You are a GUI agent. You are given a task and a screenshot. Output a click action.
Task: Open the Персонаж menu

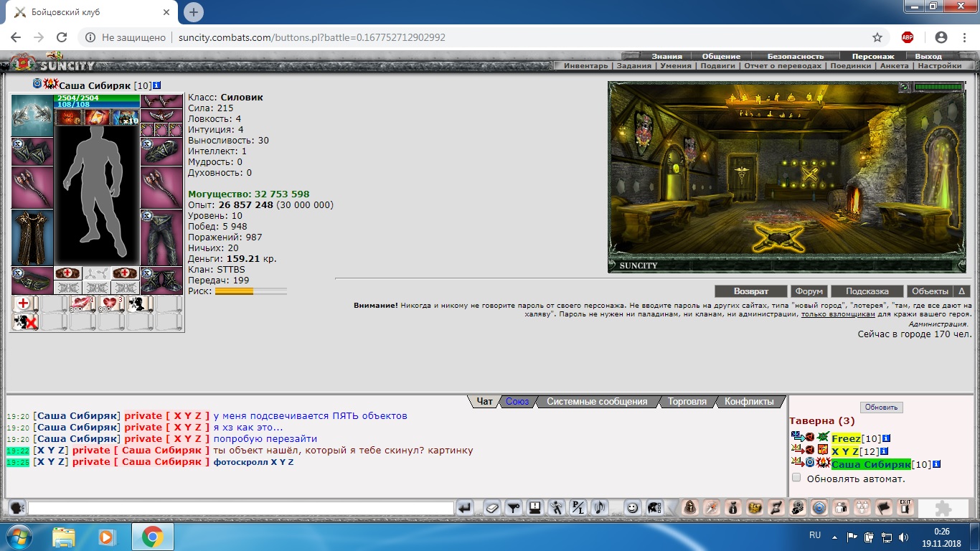(x=873, y=56)
